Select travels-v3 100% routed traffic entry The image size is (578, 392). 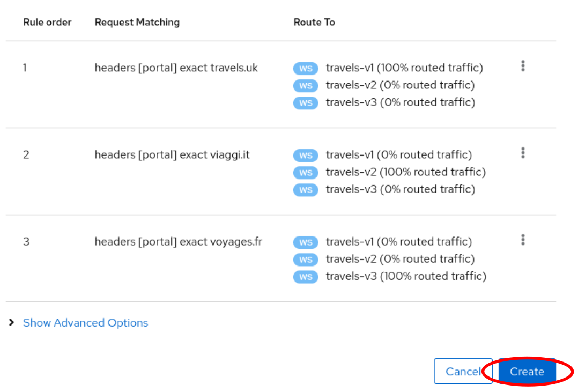[x=406, y=276]
